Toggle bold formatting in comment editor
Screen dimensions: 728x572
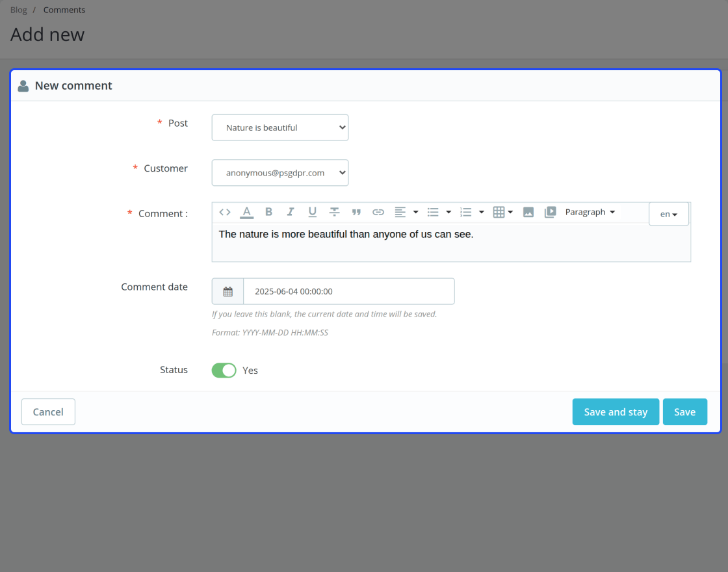[x=268, y=212]
